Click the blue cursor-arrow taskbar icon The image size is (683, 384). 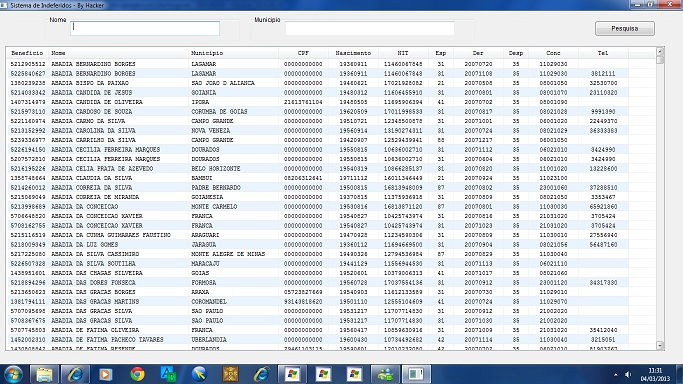(x=199, y=374)
